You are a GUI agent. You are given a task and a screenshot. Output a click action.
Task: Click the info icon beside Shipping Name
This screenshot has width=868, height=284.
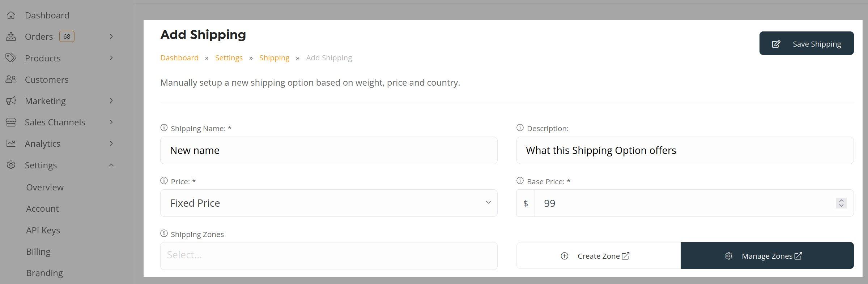pos(164,128)
